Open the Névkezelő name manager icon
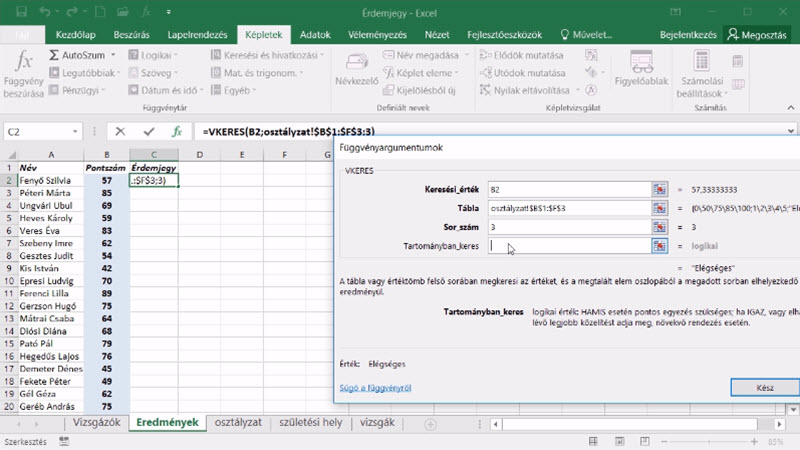The width and height of the screenshot is (800, 450). click(357, 62)
